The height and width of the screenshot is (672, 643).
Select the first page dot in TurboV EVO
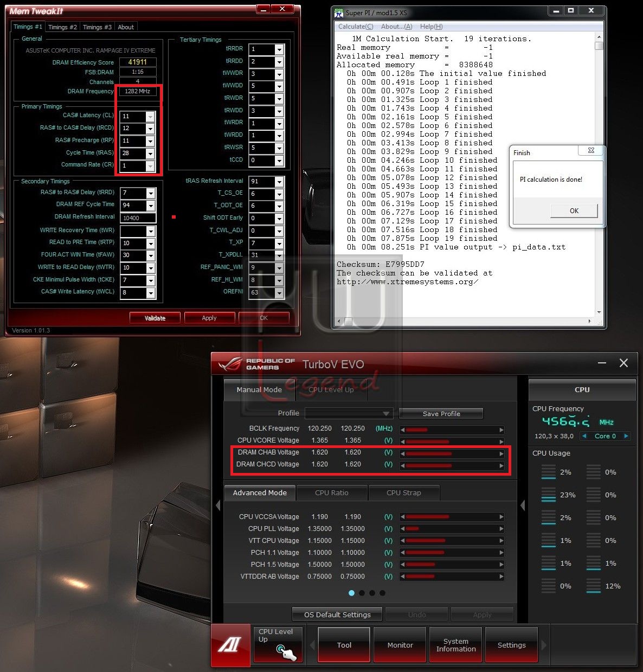point(352,593)
